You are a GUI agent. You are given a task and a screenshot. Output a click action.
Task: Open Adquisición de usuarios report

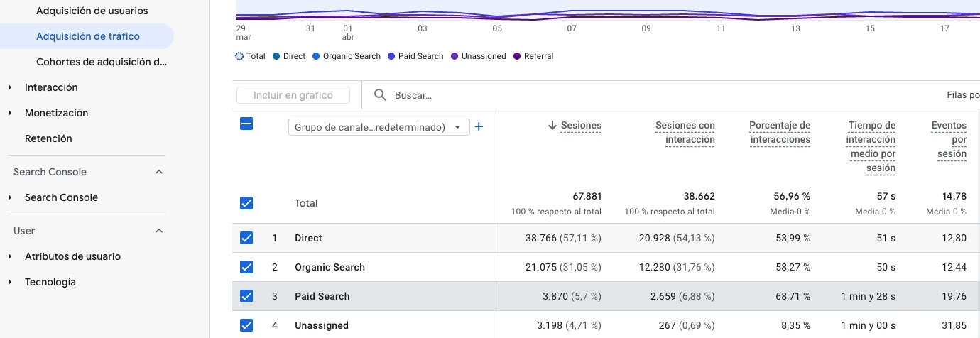pyautogui.click(x=92, y=11)
